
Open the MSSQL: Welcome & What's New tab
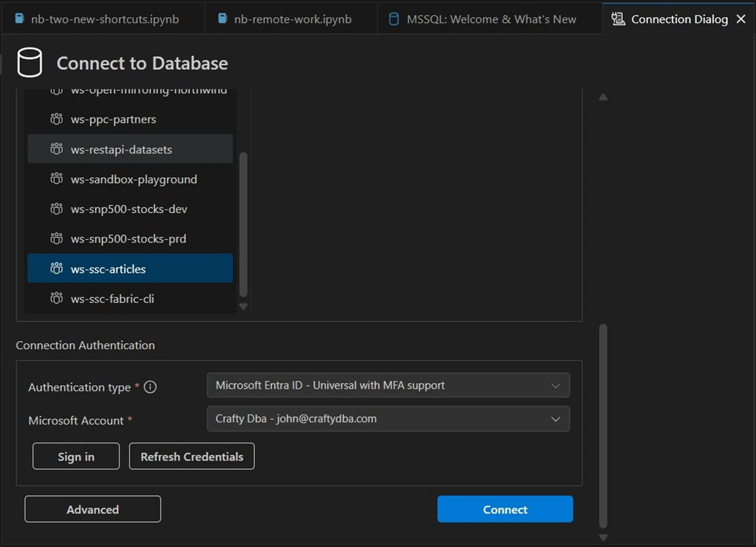(x=491, y=19)
